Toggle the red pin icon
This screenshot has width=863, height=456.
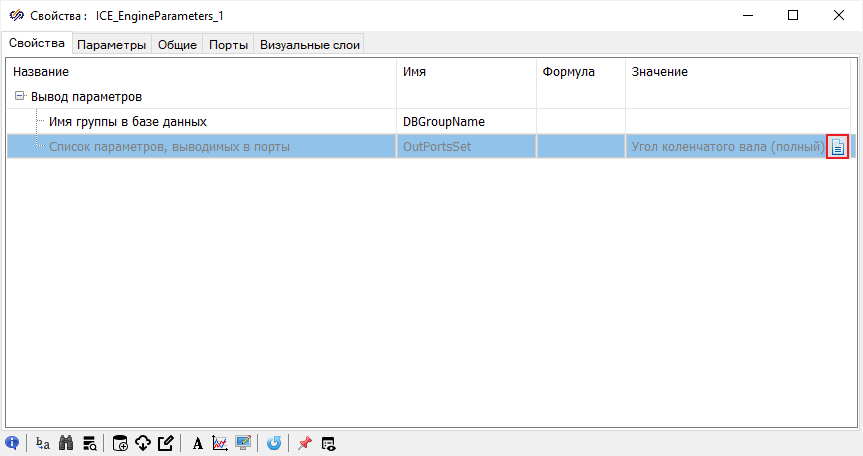tap(305, 443)
